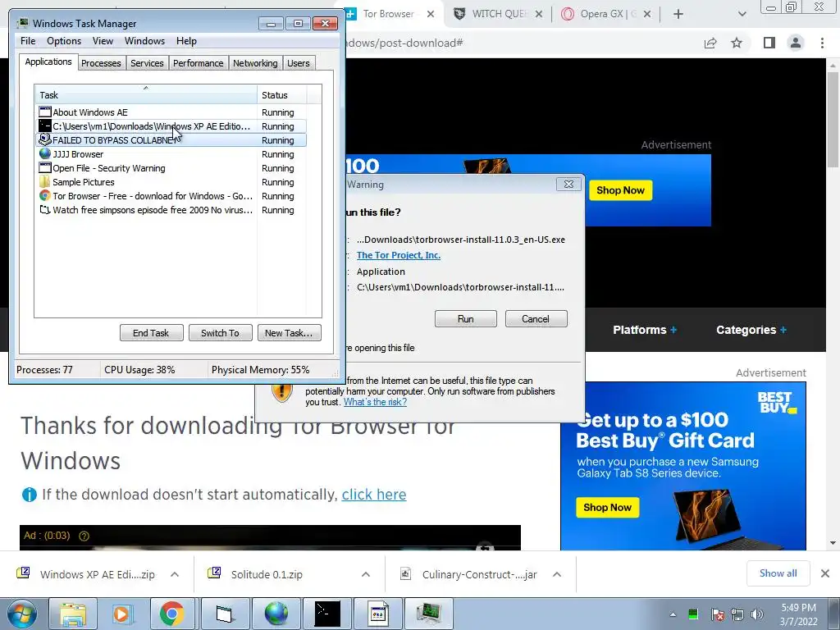The image size is (840, 630).
Task: Open Windows Explorer from the taskbar
Action: 73,614
